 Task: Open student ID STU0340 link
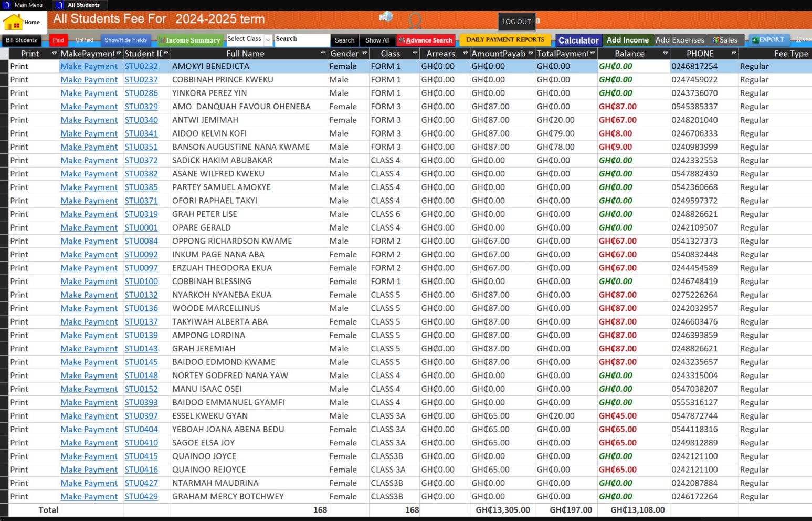click(141, 120)
